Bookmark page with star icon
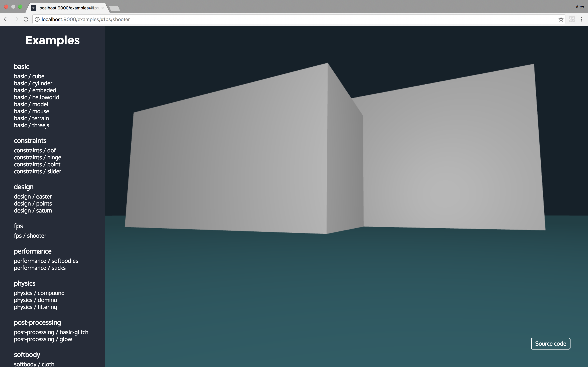 pyautogui.click(x=561, y=19)
